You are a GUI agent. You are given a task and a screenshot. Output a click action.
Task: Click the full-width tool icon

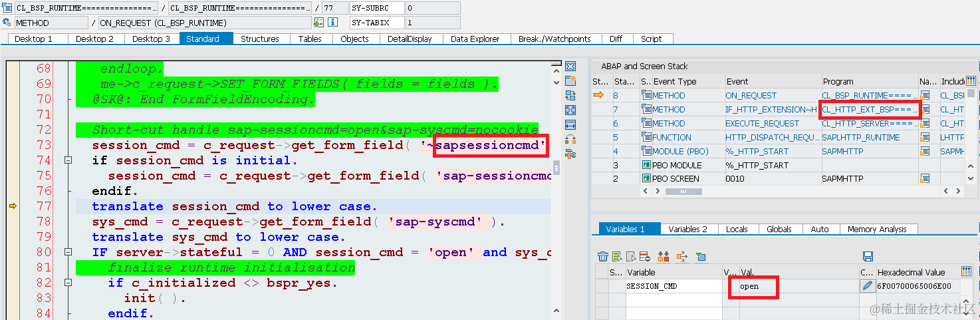[570, 124]
